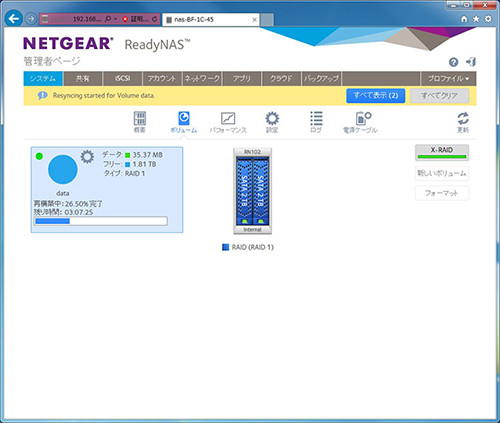Open the help question mark icon
Image resolution: width=500 pixels, height=423 pixels.
(453, 62)
